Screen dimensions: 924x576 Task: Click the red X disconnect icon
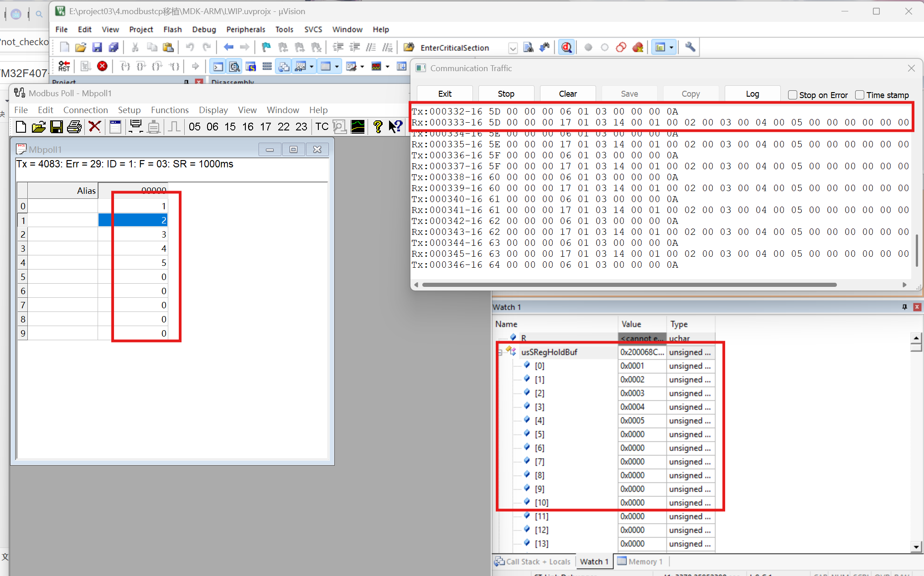(x=94, y=127)
